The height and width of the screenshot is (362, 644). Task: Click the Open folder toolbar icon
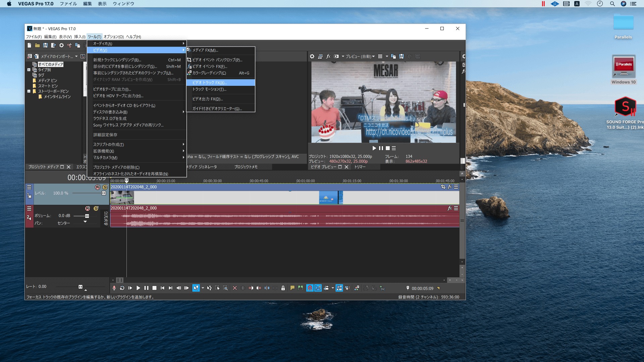tap(37, 45)
